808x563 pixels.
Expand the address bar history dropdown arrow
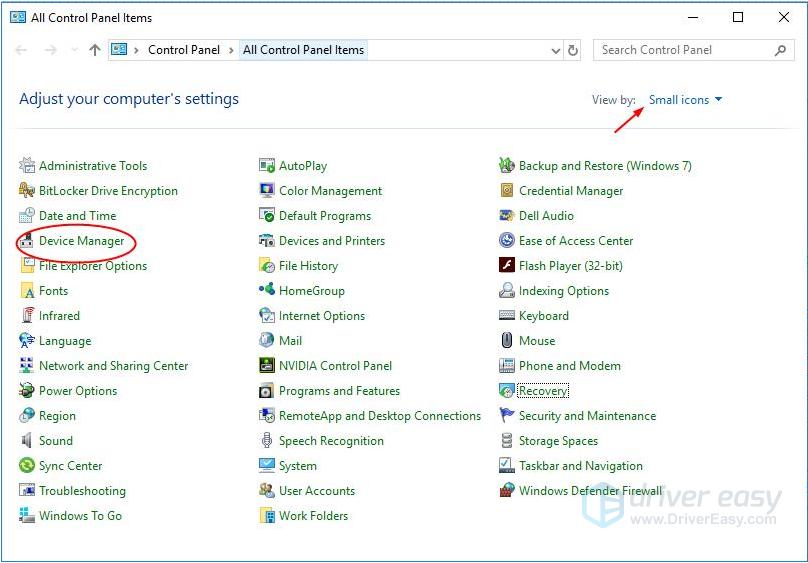pyautogui.click(x=556, y=50)
